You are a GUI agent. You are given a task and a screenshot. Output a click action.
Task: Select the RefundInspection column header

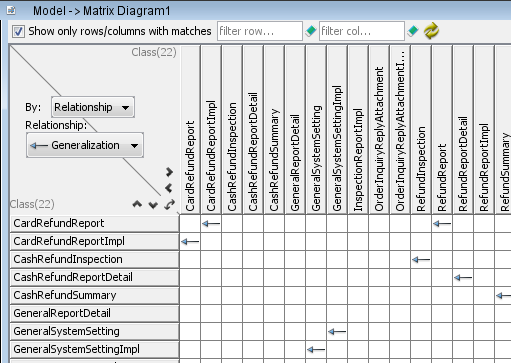click(x=421, y=130)
